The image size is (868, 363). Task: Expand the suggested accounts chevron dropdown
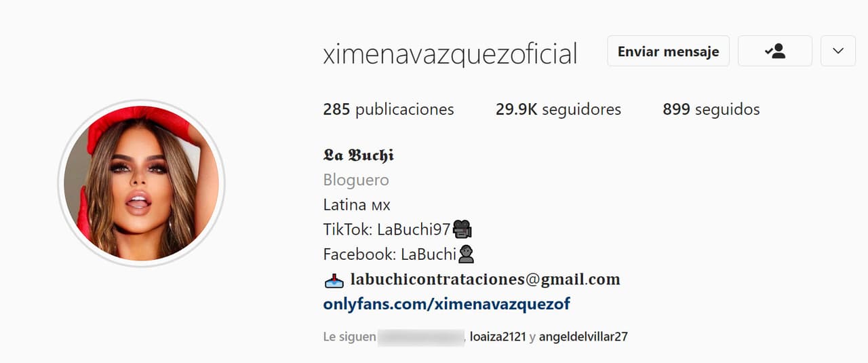[x=838, y=51]
